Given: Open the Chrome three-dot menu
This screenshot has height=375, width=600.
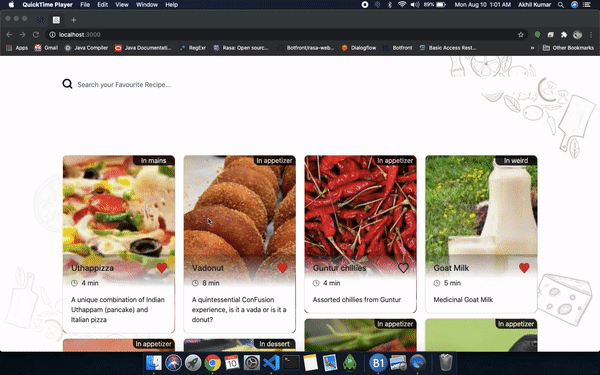Looking at the screenshot, I should pos(591,34).
